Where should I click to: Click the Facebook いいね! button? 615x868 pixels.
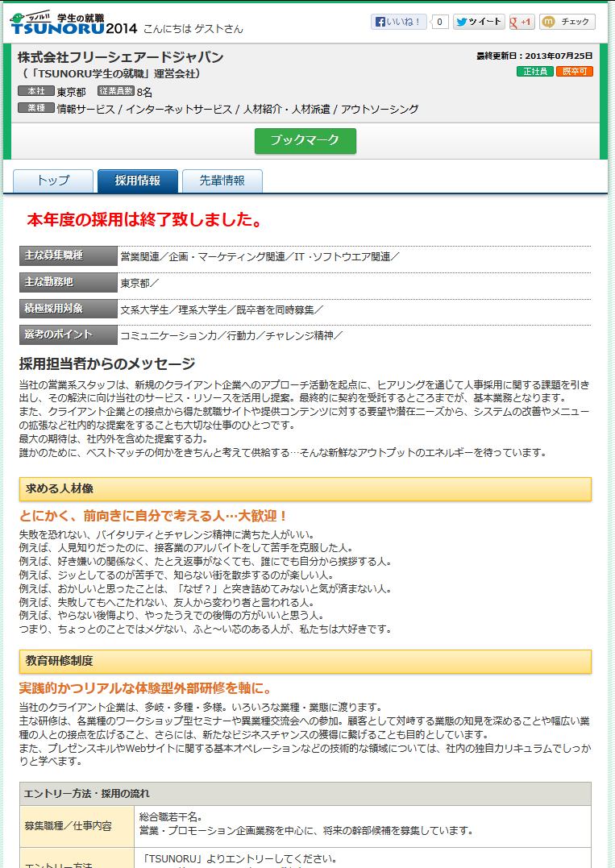click(398, 22)
